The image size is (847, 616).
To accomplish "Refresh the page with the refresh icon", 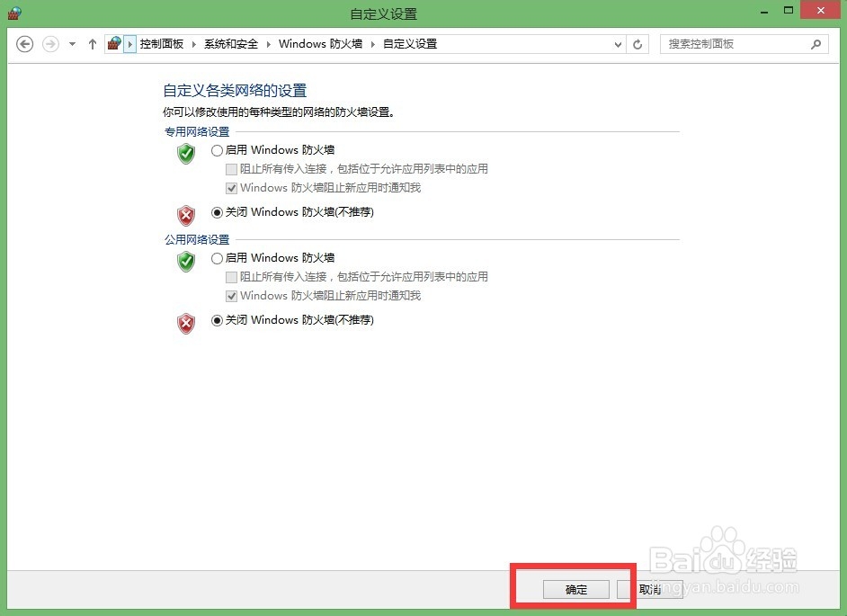I will [x=637, y=44].
